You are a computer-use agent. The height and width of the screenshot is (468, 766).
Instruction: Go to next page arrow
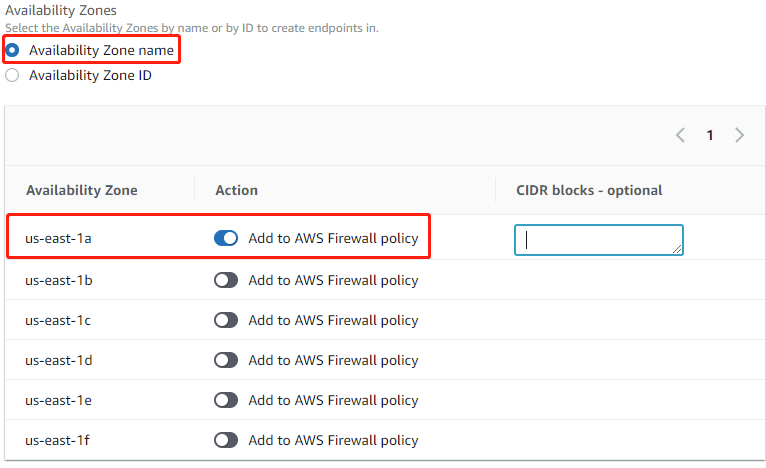click(740, 135)
